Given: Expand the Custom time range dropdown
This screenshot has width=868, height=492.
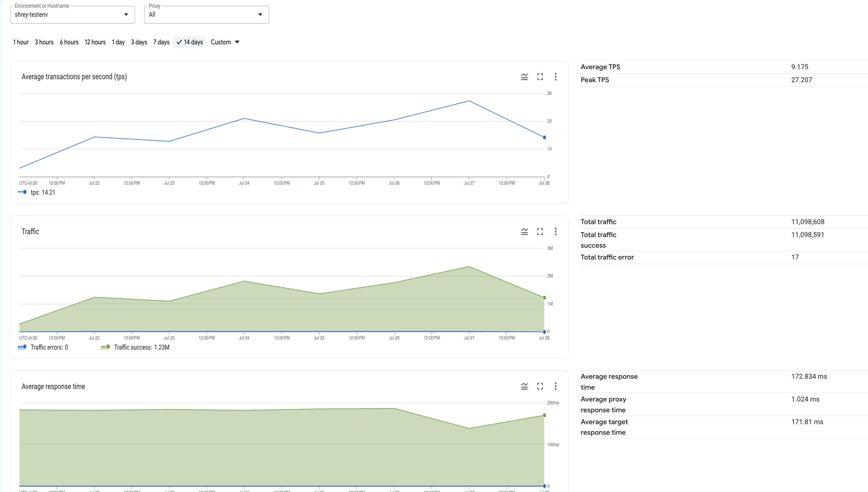Looking at the screenshot, I should pyautogui.click(x=225, y=42).
